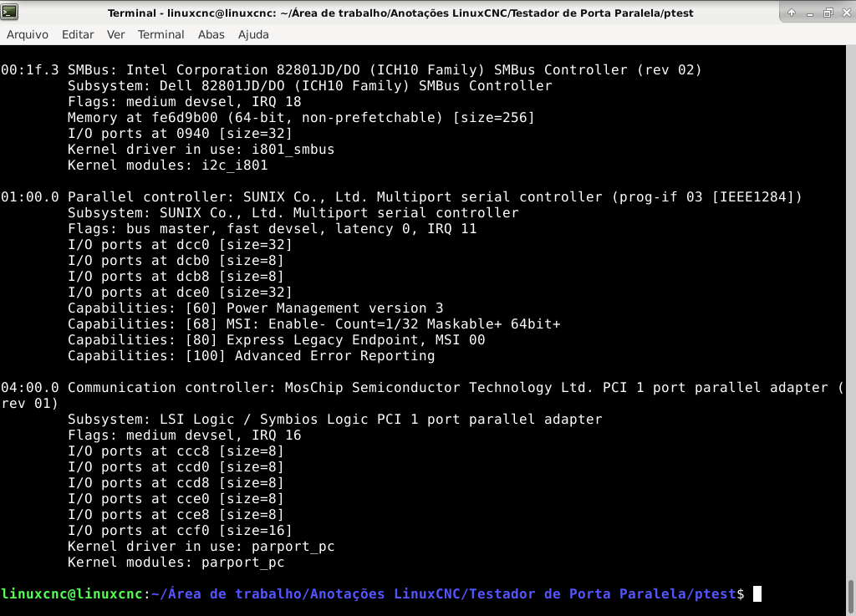
Task: Click the line 'I/O ports at ccc8 [size=8]'
Action: click(176, 451)
